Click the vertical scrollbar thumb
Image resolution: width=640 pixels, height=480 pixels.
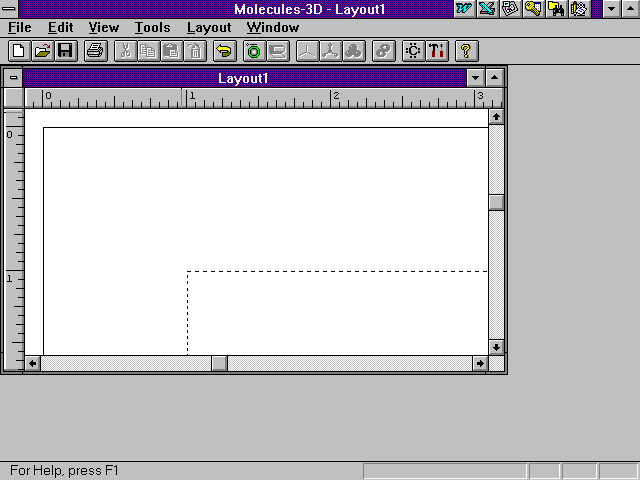point(496,202)
